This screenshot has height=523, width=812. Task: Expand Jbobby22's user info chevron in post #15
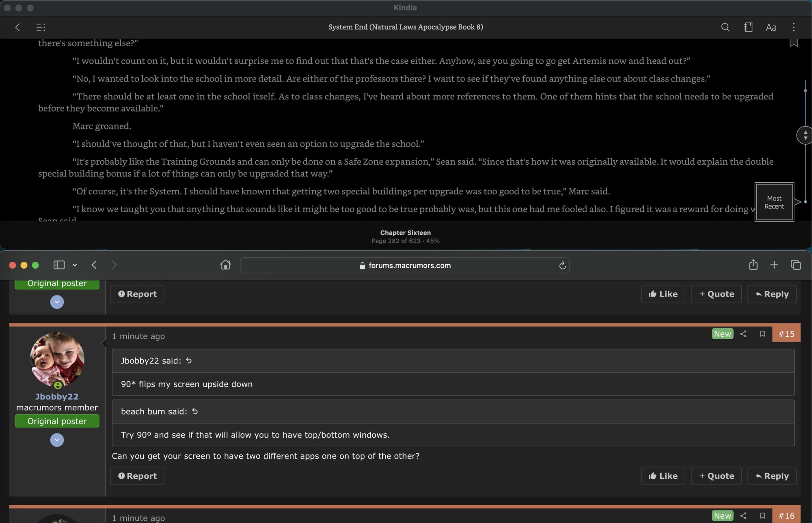[x=57, y=440]
